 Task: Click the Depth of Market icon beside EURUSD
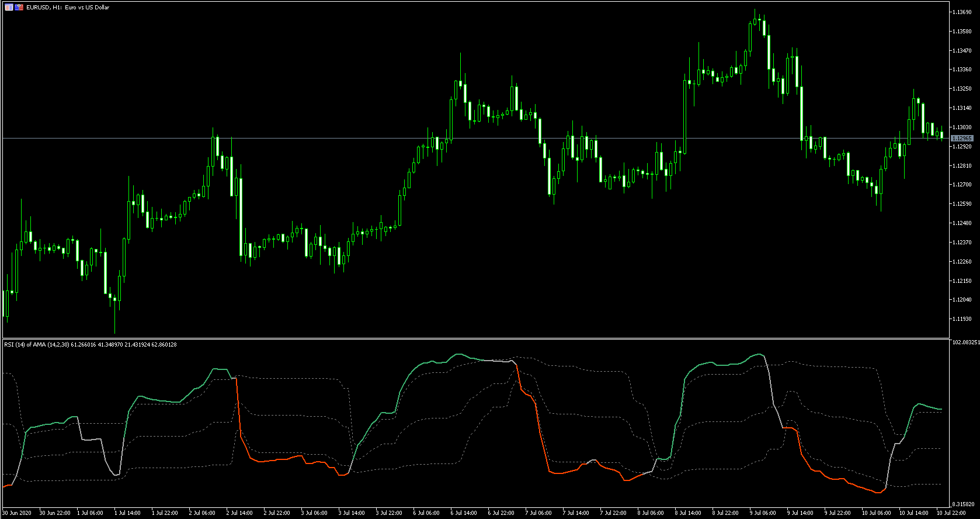pos(9,8)
